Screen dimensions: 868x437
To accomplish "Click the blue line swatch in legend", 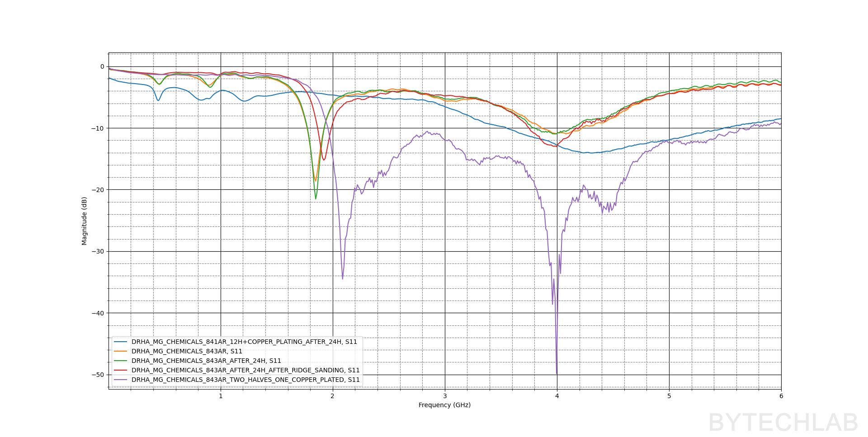I will (121, 342).
